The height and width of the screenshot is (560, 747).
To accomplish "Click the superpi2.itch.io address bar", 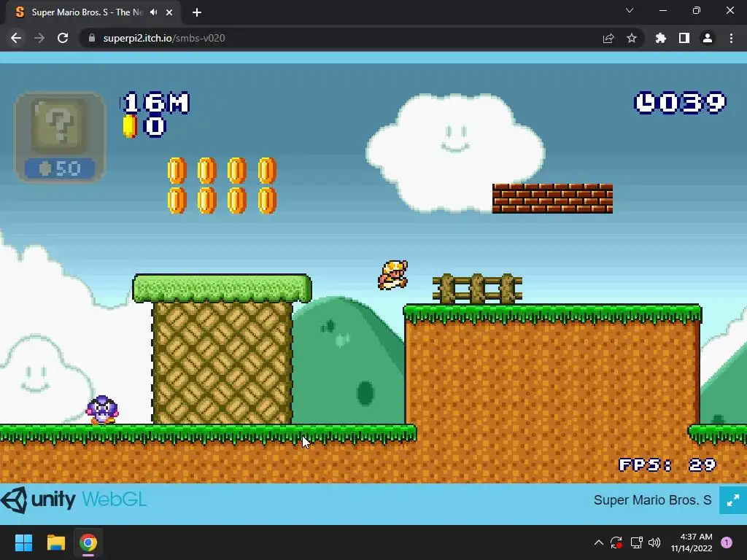I will 343,38.
